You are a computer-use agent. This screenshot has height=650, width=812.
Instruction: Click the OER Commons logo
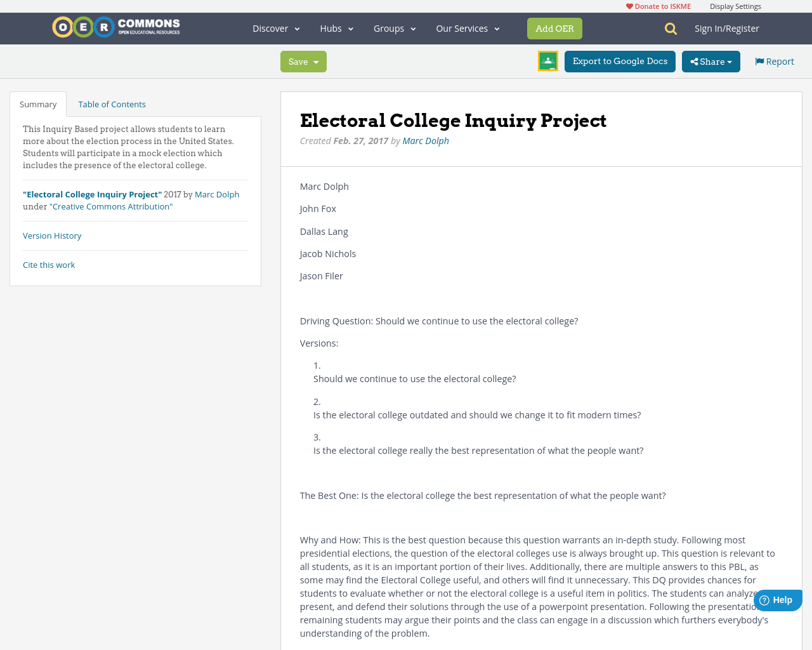point(115,27)
